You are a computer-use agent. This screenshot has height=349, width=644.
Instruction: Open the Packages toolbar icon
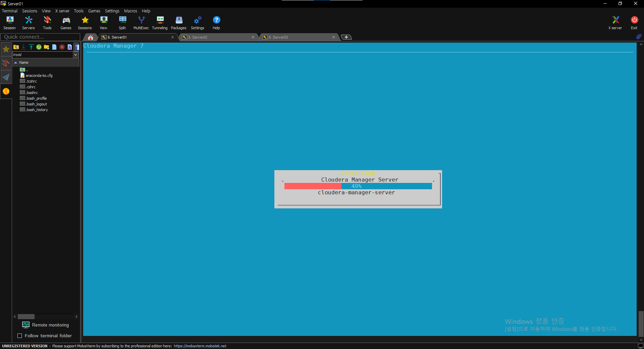coord(179,23)
